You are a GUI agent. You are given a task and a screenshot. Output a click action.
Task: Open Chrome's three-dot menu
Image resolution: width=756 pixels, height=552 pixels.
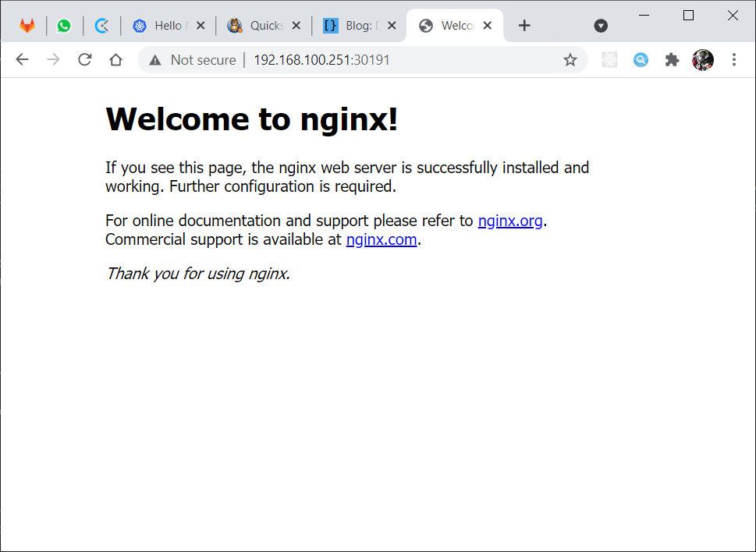tap(734, 60)
